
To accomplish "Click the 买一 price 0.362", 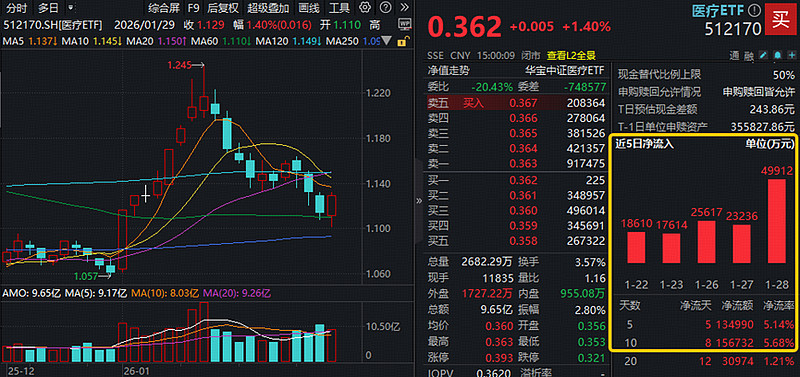I will click(523, 180).
